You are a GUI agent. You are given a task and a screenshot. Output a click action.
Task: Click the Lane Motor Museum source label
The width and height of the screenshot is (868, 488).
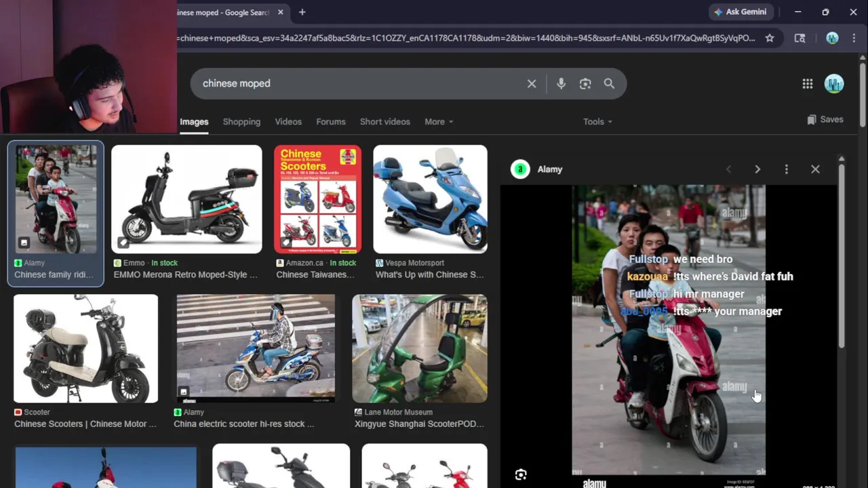pyautogui.click(x=398, y=412)
